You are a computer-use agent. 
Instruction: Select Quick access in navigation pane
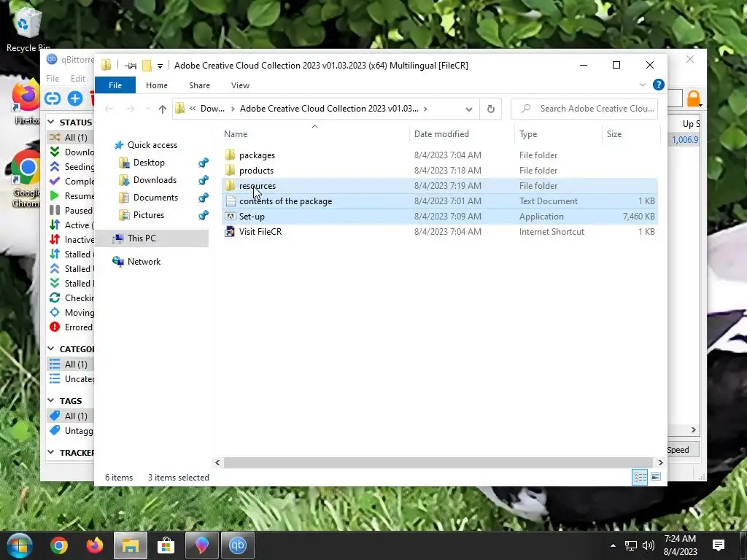click(x=152, y=145)
